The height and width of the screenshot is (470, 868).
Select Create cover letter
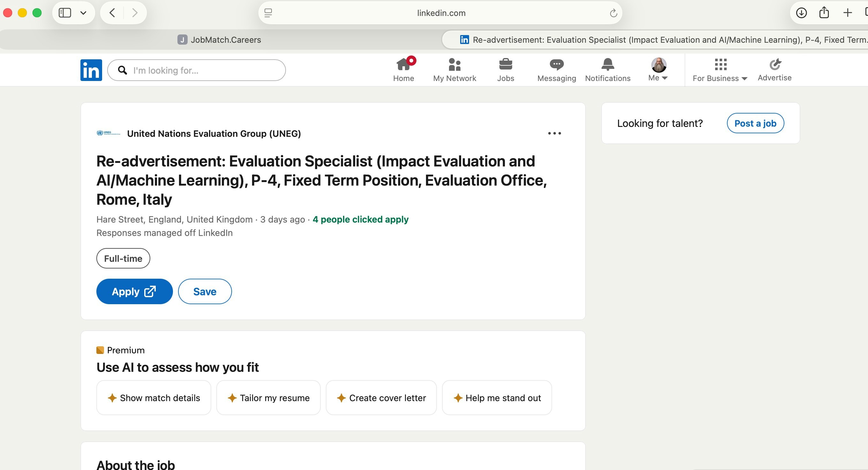(x=381, y=398)
